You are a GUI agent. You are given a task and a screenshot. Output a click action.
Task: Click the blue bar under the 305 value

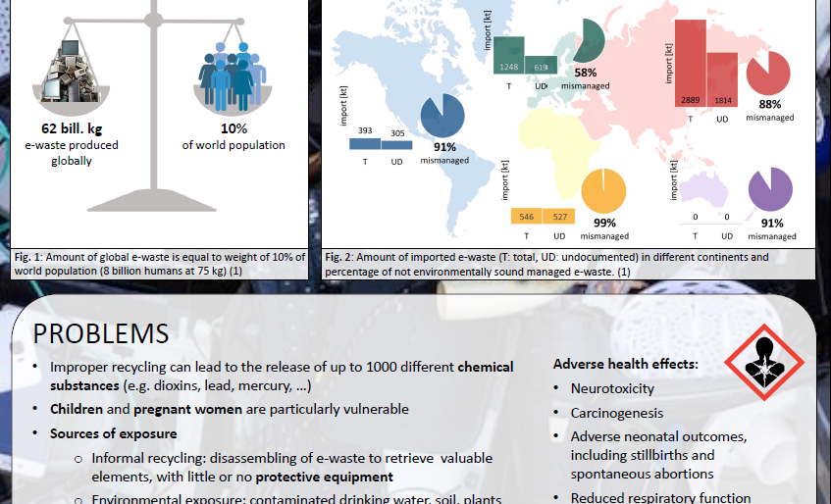tap(397, 145)
